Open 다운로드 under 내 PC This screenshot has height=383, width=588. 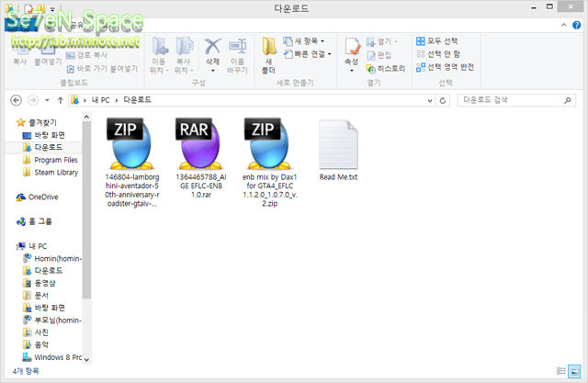42,271
